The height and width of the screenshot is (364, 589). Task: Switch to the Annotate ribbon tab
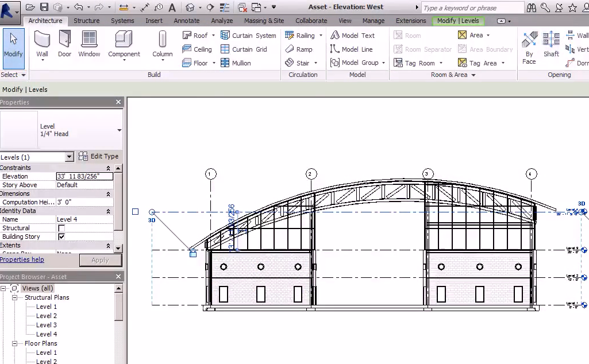point(187,21)
